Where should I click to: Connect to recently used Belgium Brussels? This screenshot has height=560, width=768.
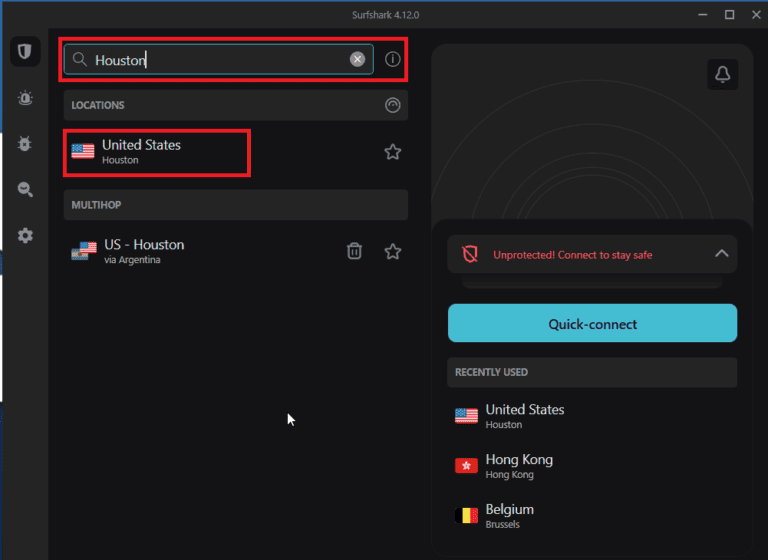click(509, 516)
